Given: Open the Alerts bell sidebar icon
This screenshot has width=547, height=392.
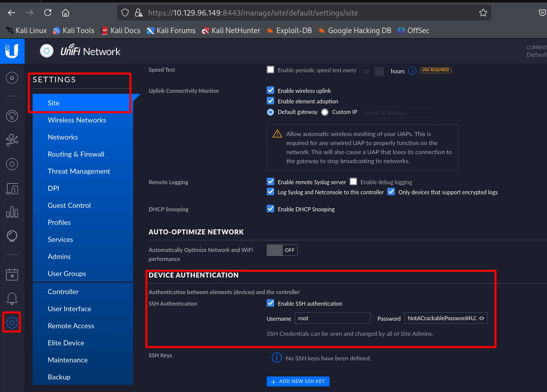Looking at the screenshot, I should tap(12, 298).
